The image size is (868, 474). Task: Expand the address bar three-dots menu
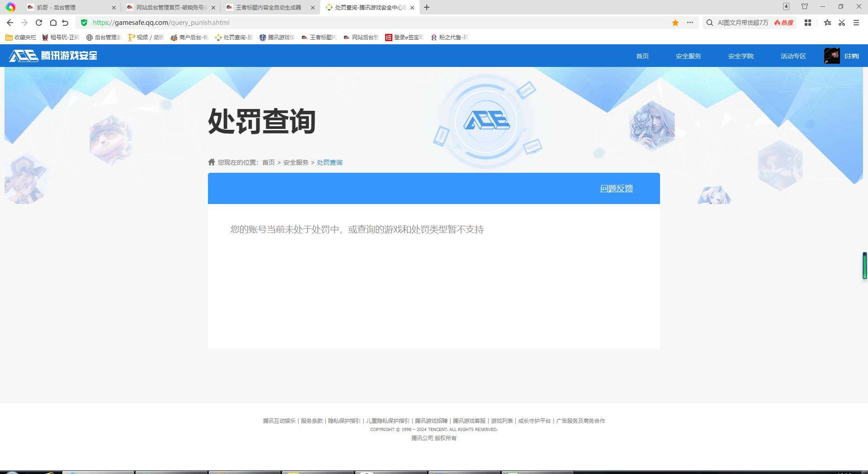(x=690, y=23)
